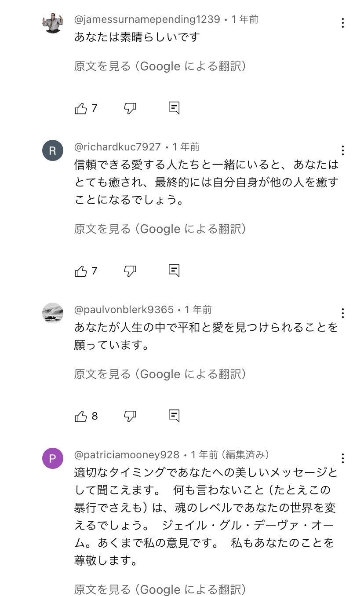This screenshot has height=596, width=364.
Task: Open options menu for @richardkuc7927 comment
Action: click(342, 151)
